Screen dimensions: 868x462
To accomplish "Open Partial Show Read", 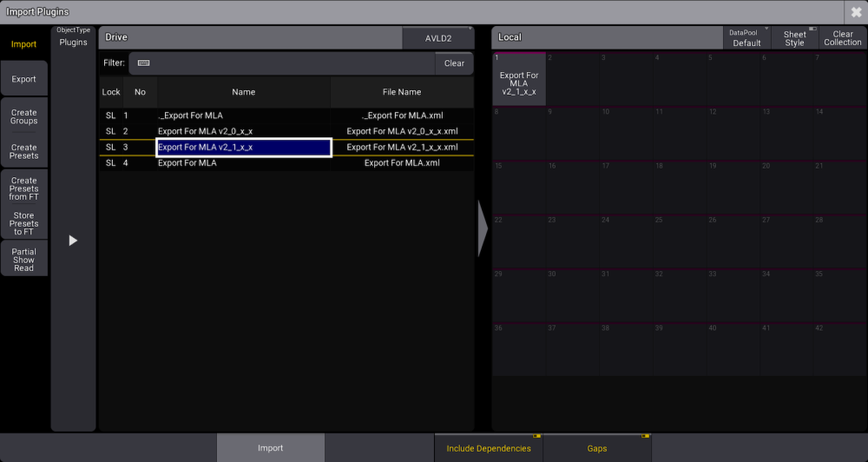I will tap(23, 260).
